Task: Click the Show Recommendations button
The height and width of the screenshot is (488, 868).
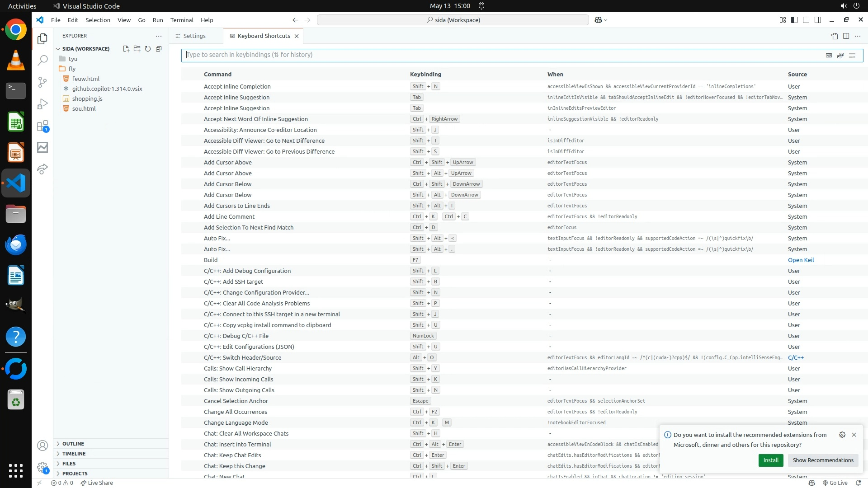Action: [x=823, y=460]
